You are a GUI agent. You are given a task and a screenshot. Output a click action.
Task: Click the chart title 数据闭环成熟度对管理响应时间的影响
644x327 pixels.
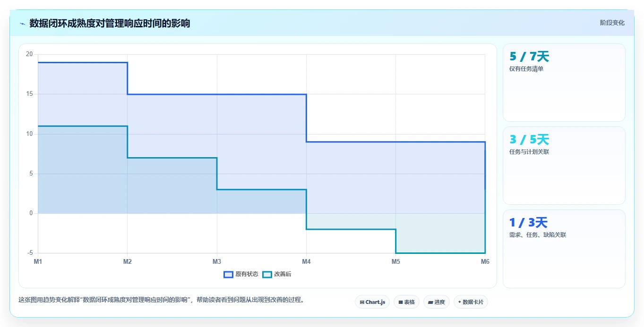(110, 23)
